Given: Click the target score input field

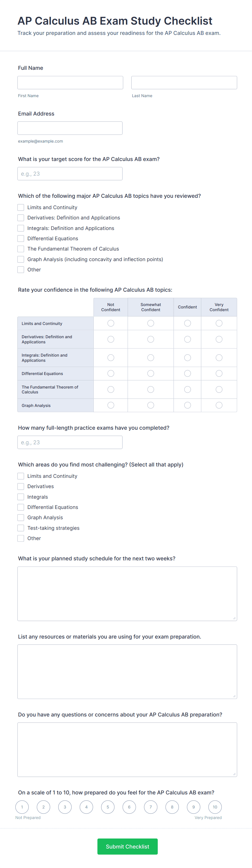Looking at the screenshot, I should pyautogui.click(x=70, y=174).
